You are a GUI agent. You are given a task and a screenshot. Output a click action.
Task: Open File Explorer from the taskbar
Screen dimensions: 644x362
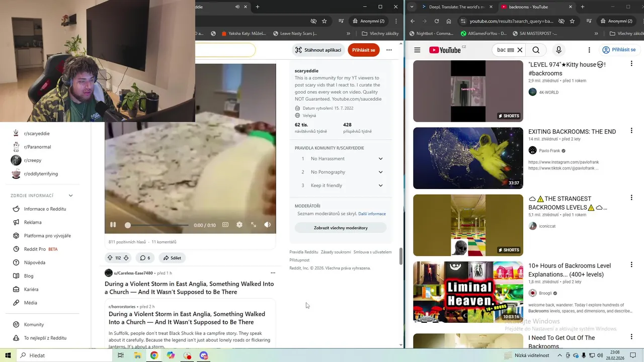click(137, 355)
